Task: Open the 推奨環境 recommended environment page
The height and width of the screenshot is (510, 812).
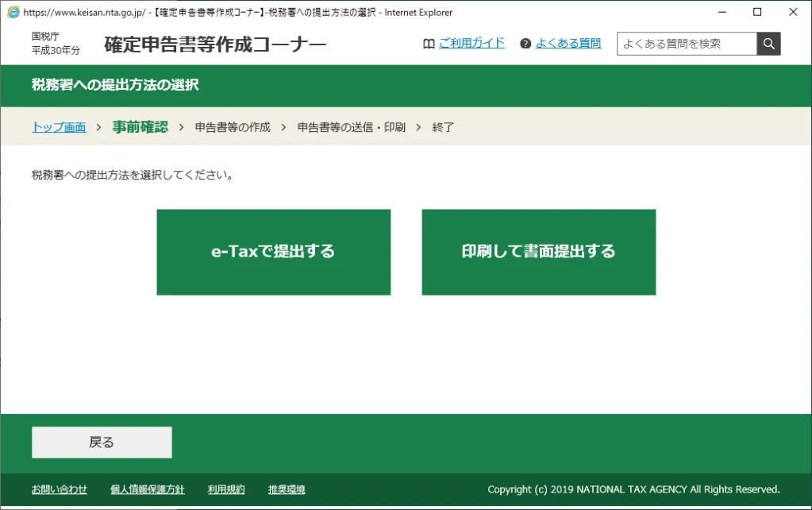Action: [x=285, y=489]
